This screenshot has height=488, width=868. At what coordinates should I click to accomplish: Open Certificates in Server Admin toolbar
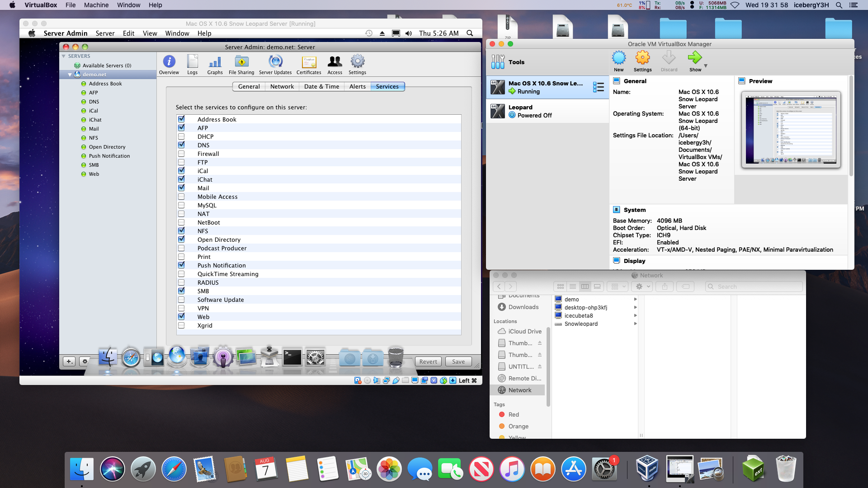pyautogui.click(x=309, y=65)
